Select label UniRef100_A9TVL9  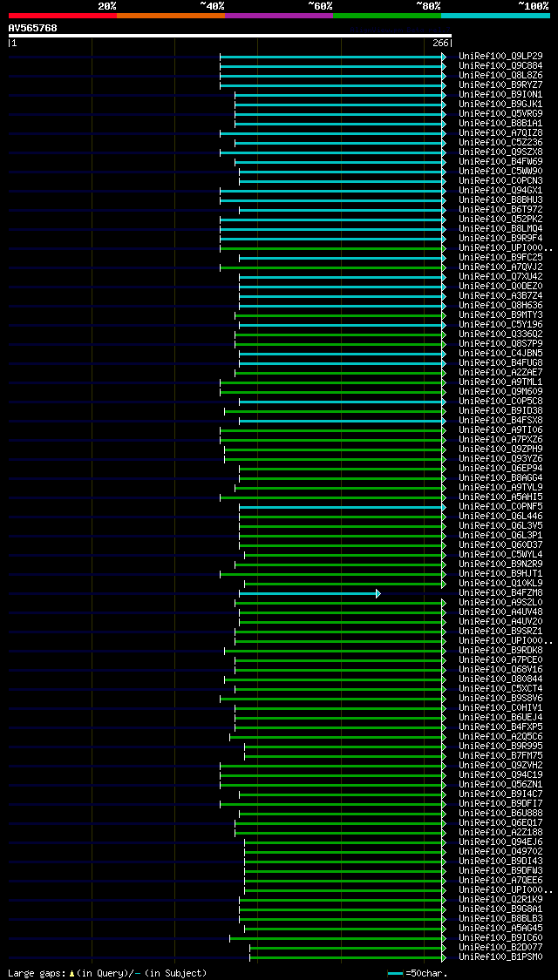point(500,488)
